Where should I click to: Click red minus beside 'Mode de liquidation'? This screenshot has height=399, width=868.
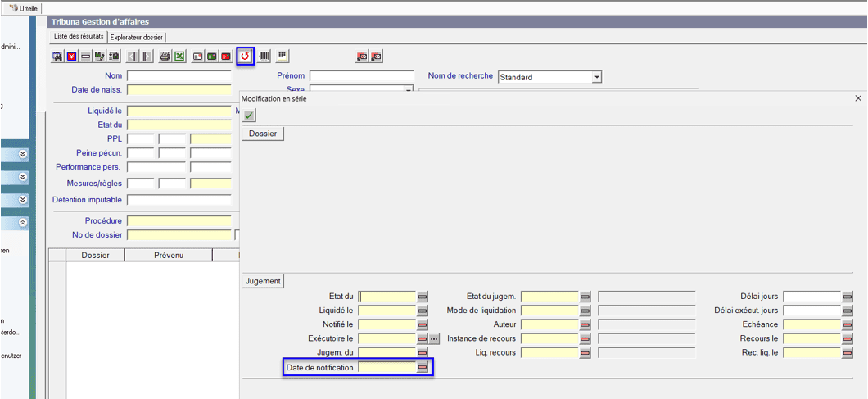585,311
